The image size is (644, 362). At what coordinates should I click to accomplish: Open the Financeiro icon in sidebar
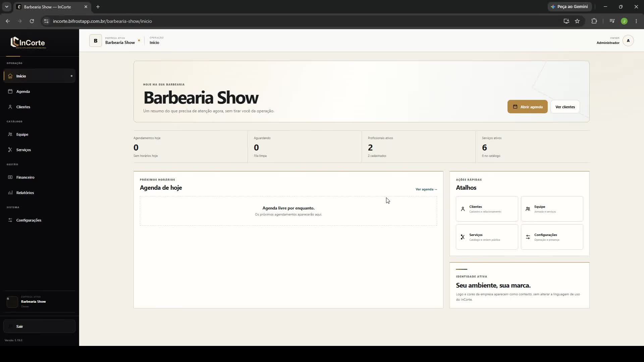pos(10,177)
